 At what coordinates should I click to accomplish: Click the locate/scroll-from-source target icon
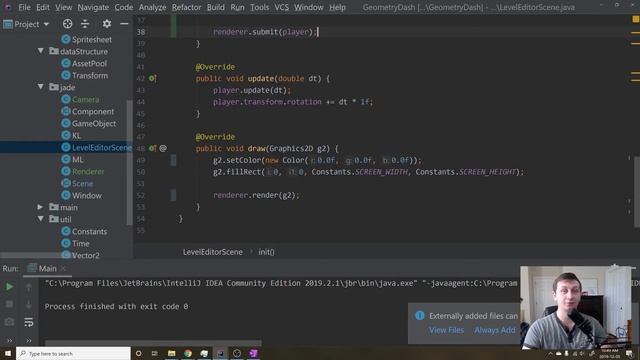(x=67, y=24)
